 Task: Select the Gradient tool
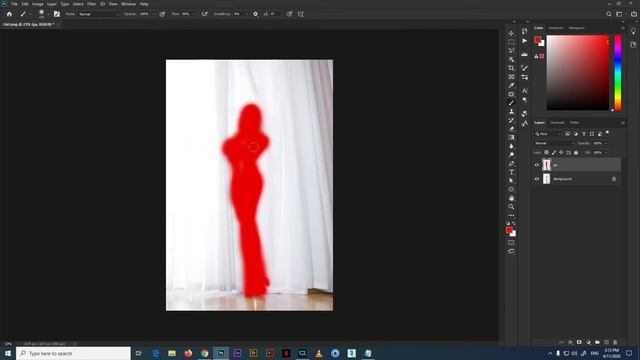(511, 138)
